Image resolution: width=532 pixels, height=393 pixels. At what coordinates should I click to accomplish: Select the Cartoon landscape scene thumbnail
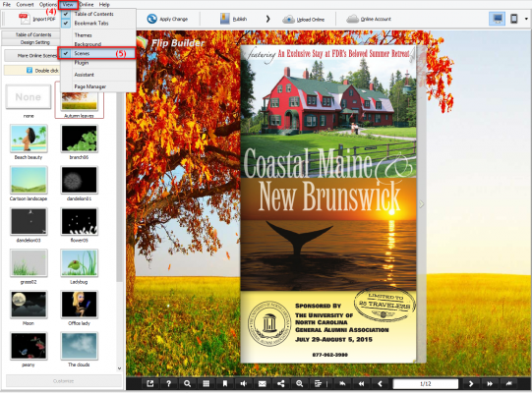29,180
